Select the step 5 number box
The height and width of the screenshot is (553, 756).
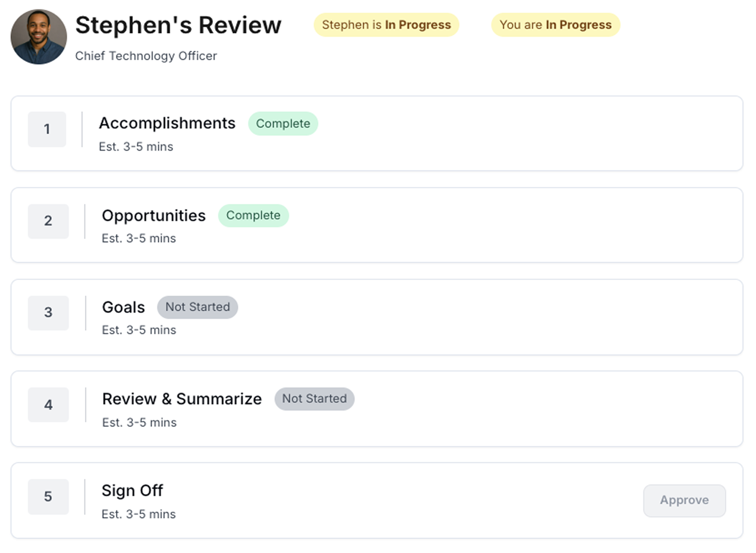click(48, 496)
